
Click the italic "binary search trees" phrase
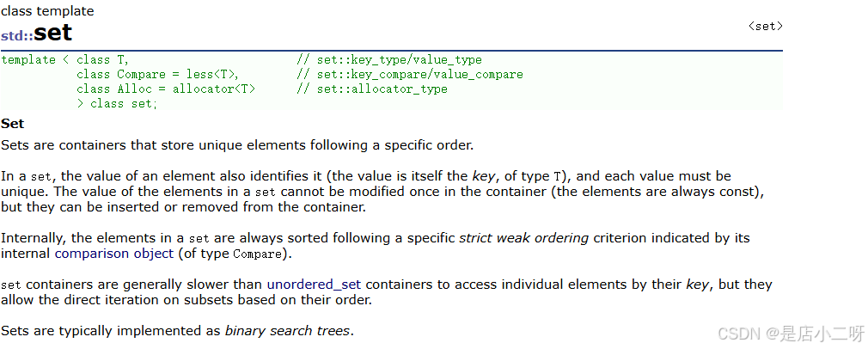click(x=288, y=331)
